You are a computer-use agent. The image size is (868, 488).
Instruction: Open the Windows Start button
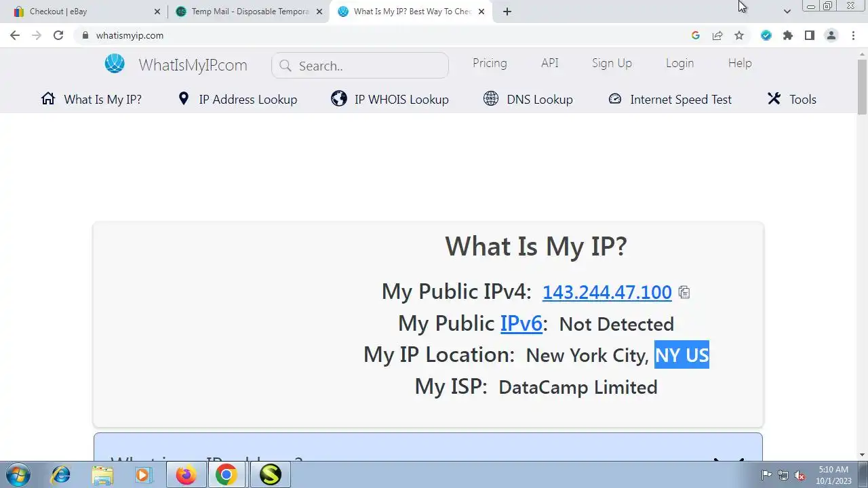17,474
